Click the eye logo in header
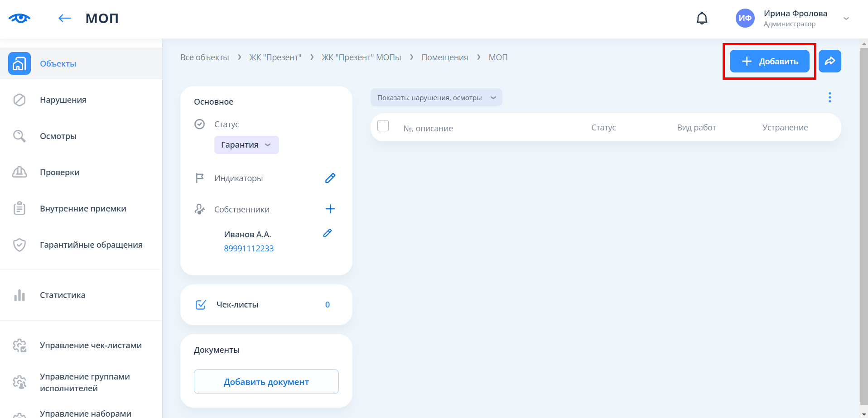Viewport: 868px width, 418px height. [x=19, y=18]
